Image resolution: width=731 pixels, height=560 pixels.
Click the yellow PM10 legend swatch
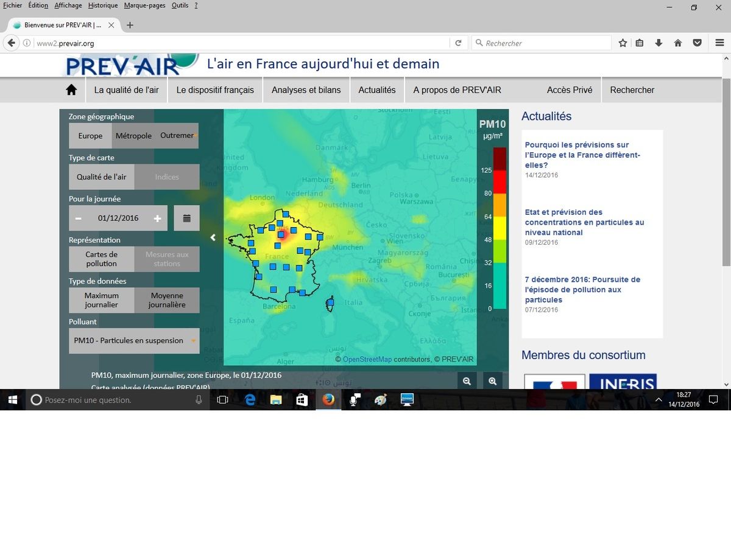[500, 228]
